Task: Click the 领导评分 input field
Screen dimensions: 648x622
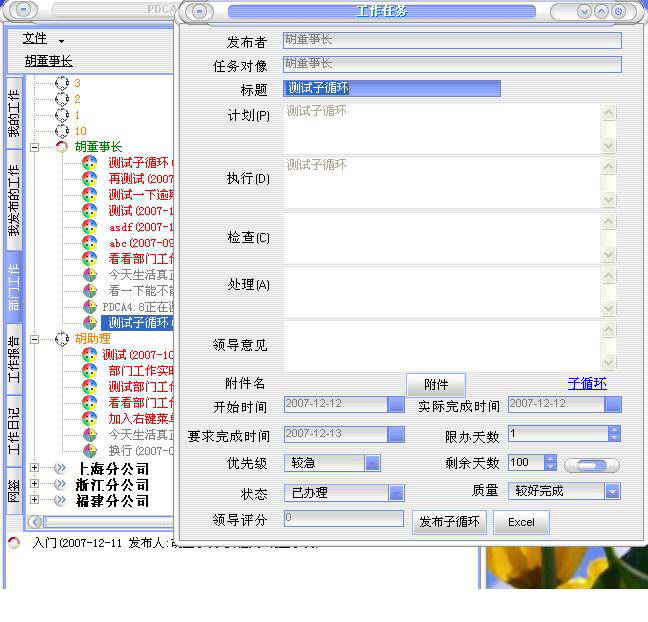Action: coord(344,518)
